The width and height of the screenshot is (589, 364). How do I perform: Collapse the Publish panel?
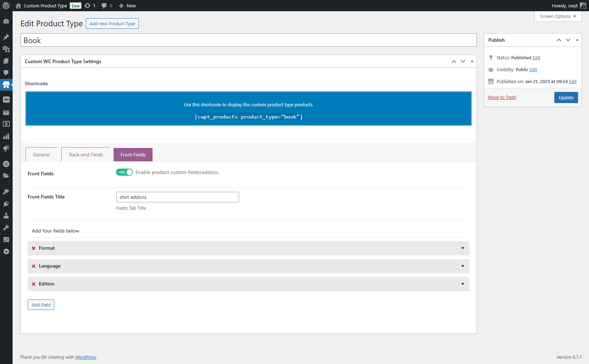pyautogui.click(x=577, y=40)
